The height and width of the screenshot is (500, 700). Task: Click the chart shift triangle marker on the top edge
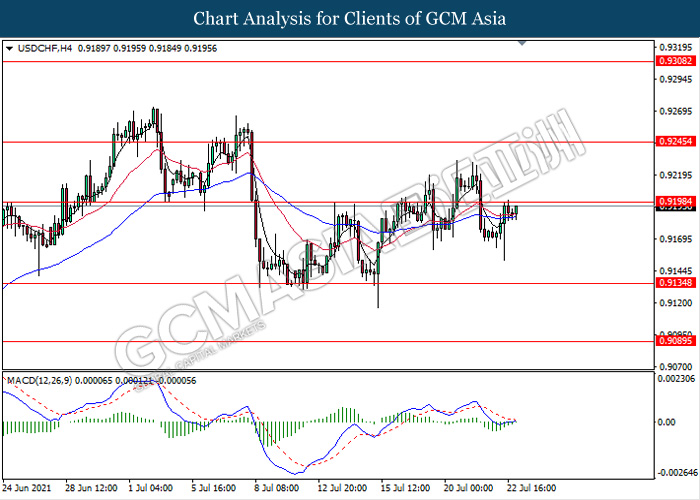pyautogui.click(x=522, y=44)
